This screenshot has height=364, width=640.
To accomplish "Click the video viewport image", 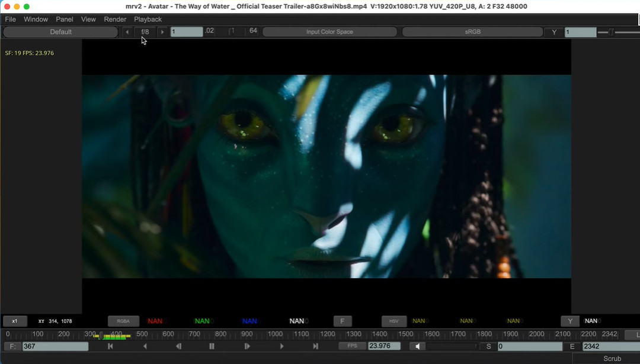I will pyautogui.click(x=327, y=176).
